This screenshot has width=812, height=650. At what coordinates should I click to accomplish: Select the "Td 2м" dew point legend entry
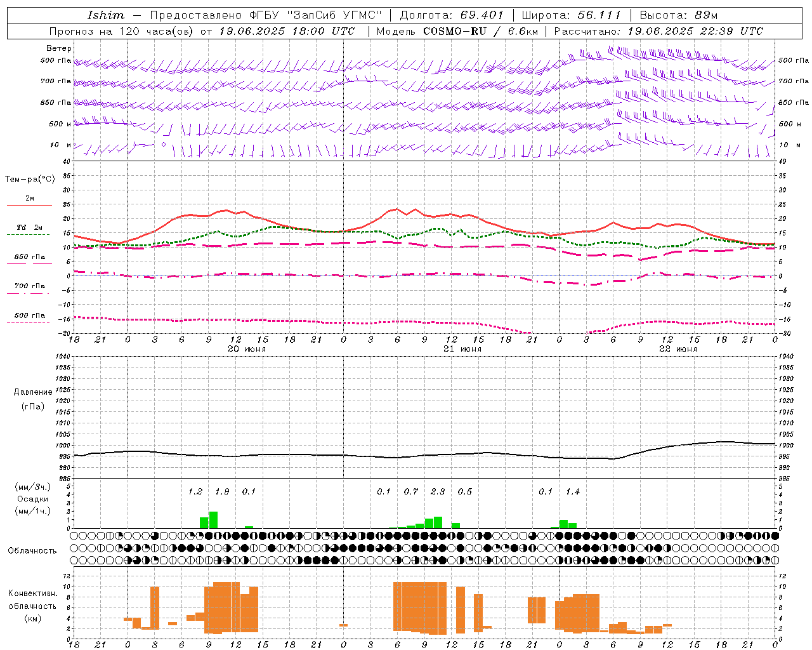tap(29, 227)
